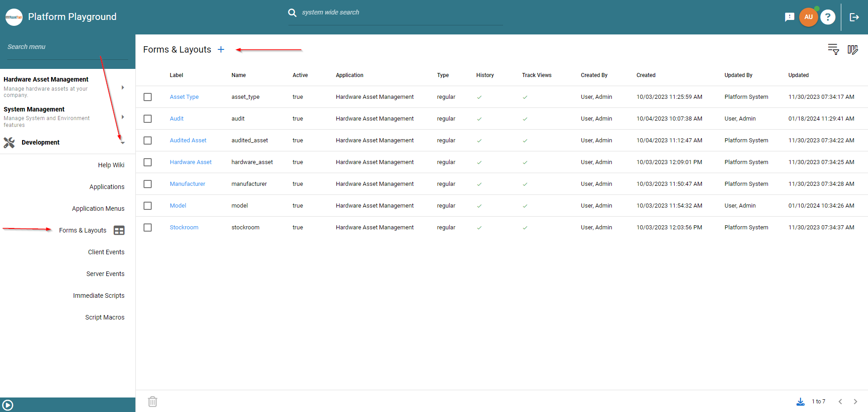The image size is (868, 412).
Task: Tick the Stockroom row checkbox
Action: pos(148,228)
